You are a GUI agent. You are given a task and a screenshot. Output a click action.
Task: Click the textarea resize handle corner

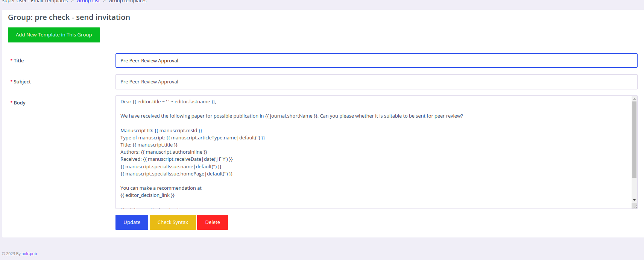(635, 206)
